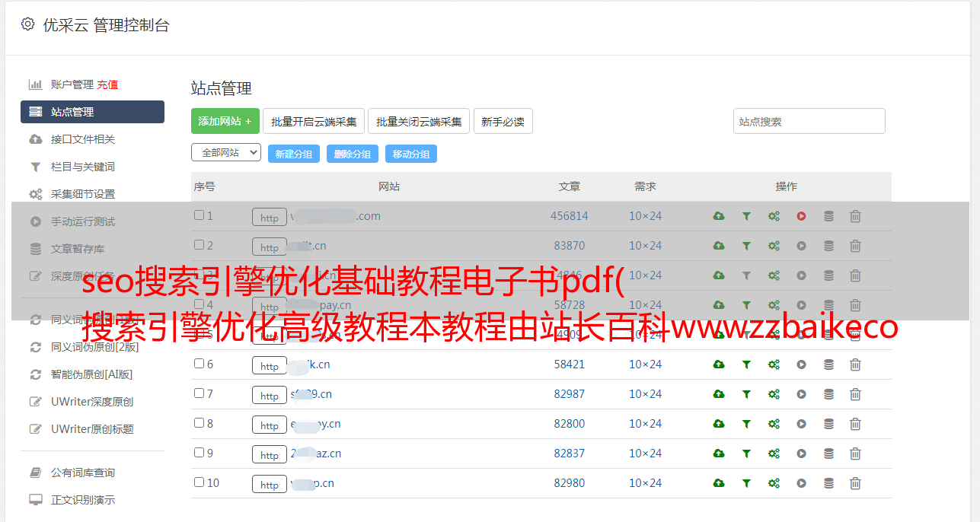Click gears settings icon in row 8
The image size is (980, 522).
(774, 424)
